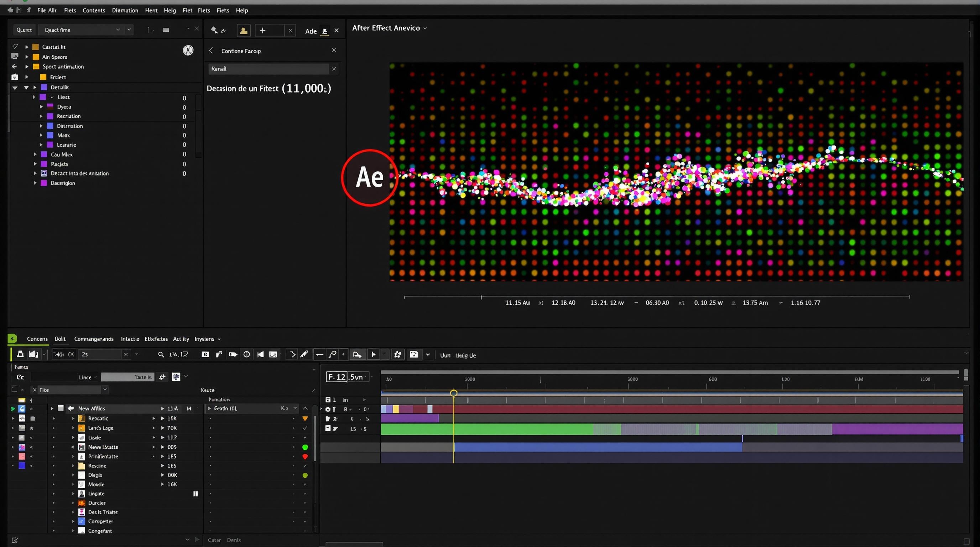Click the timeline playhead marker
The height and width of the screenshot is (547, 980).
point(453,392)
